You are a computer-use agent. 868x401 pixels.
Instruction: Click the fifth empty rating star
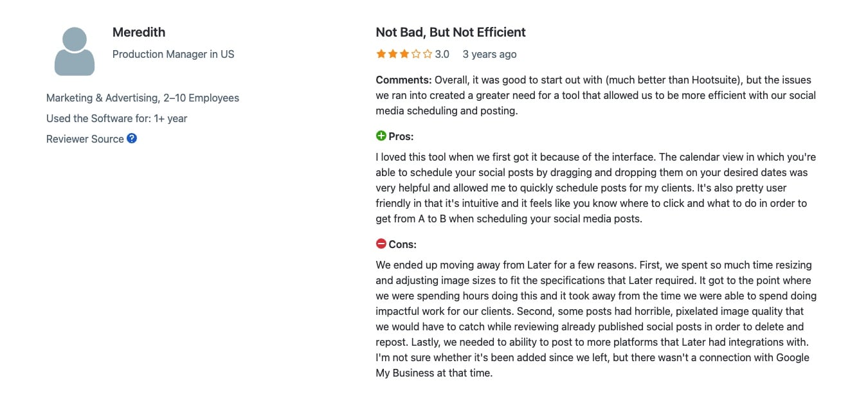(x=428, y=54)
